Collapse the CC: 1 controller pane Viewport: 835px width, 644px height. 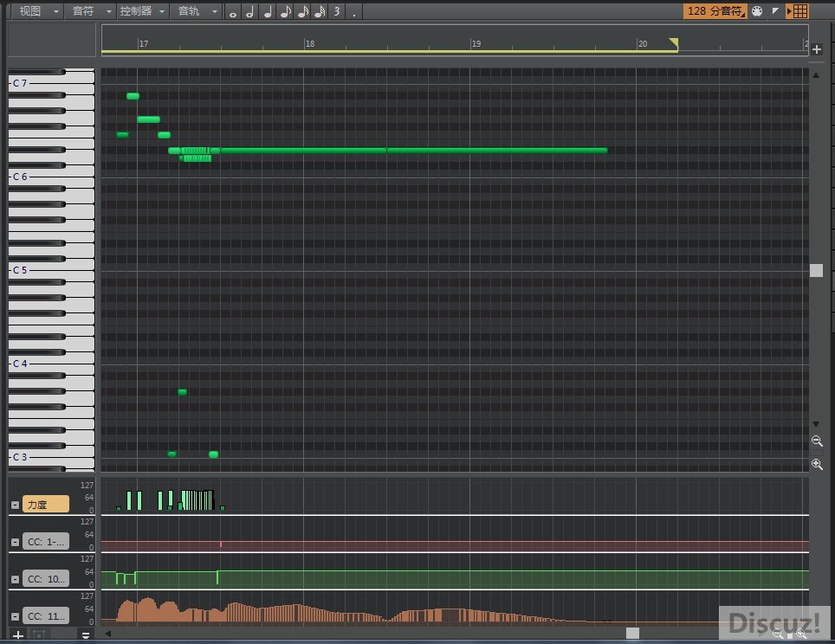pyautogui.click(x=16, y=542)
